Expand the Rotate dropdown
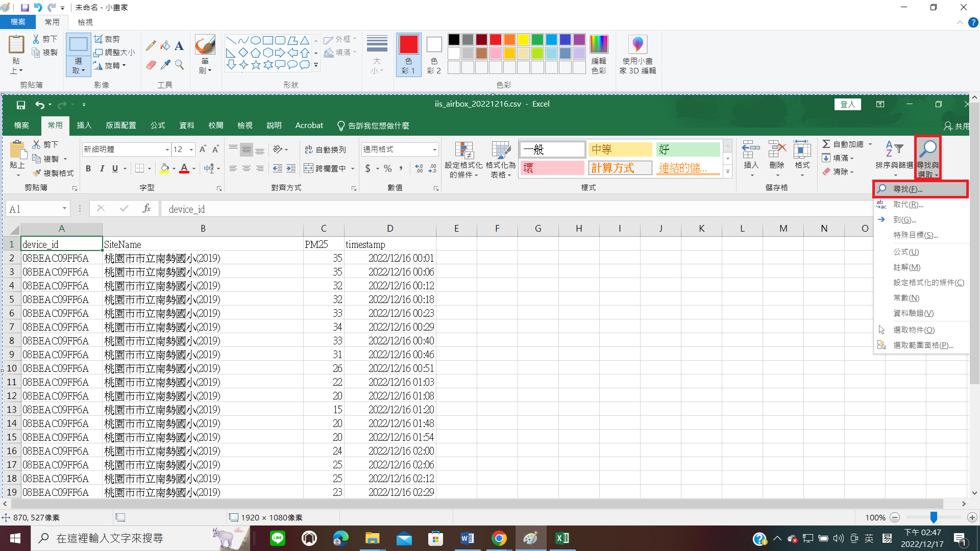 point(124,66)
